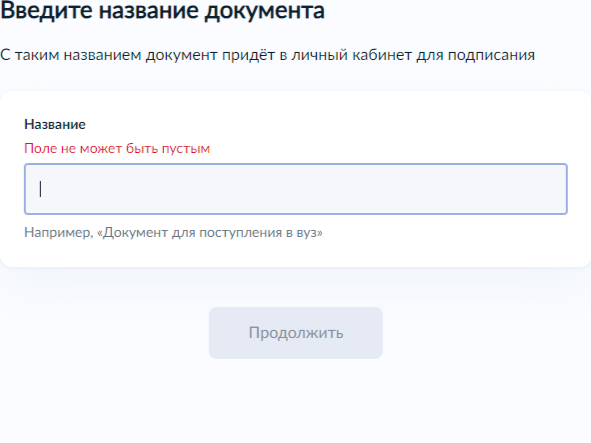This screenshot has height=443, width=591.
Task: Click the word подписания in the subtitle
Action: point(491,55)
